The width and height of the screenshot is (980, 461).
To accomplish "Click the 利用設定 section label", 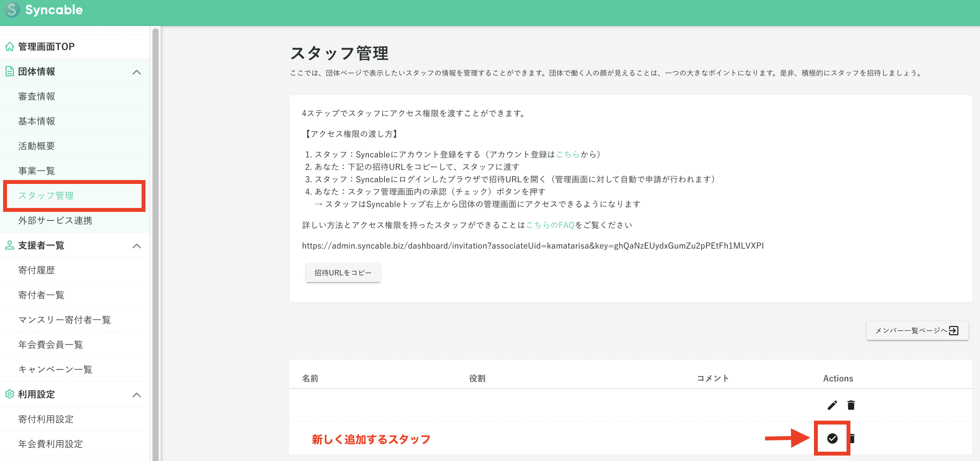I will click(36, 394).
